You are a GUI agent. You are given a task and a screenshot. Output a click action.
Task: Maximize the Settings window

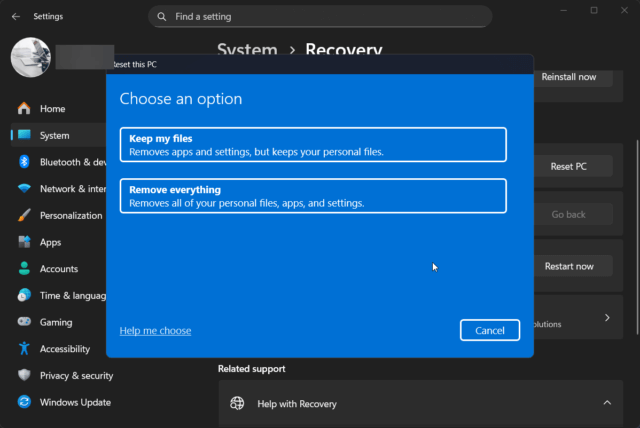pyautogui.click(x=594, y=10)
